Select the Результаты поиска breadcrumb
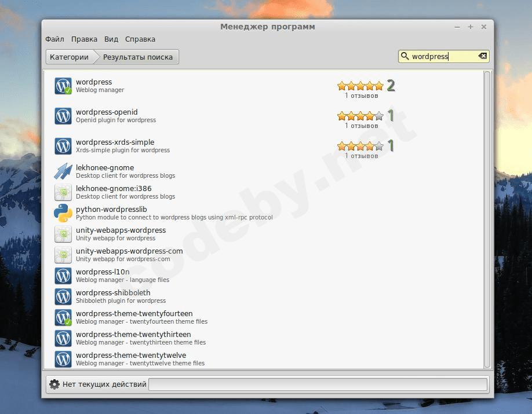The image size is (532, 414). pos(138,57)
